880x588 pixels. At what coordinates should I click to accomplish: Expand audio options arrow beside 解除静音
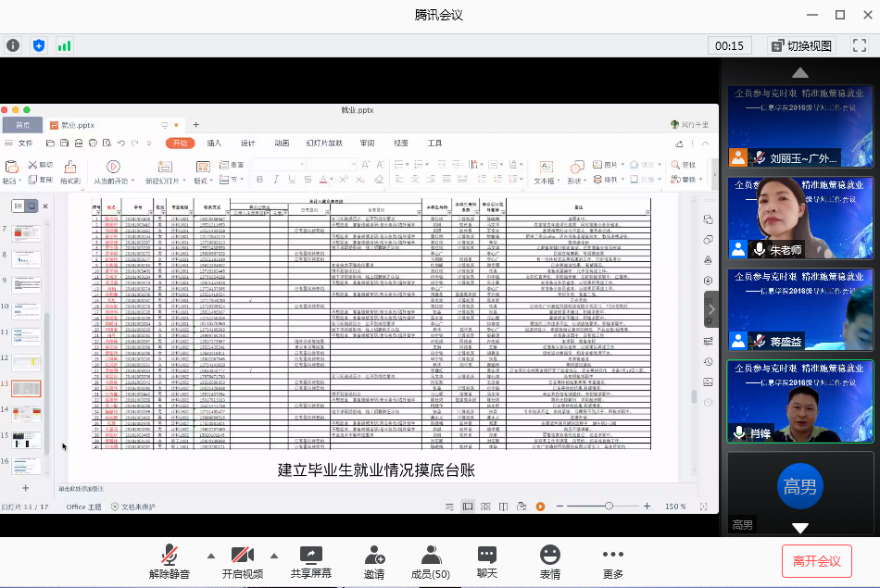pyautogui.click(x=210, y=556)
